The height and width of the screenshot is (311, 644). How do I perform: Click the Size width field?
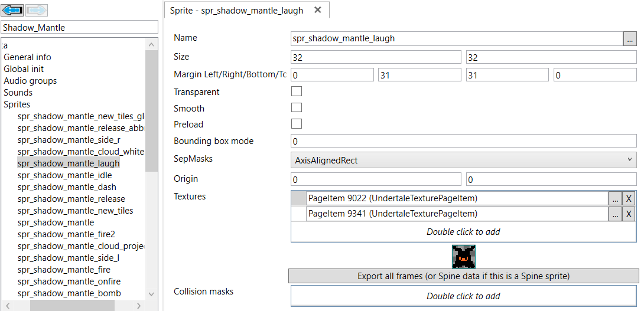[x=376, y=57]
